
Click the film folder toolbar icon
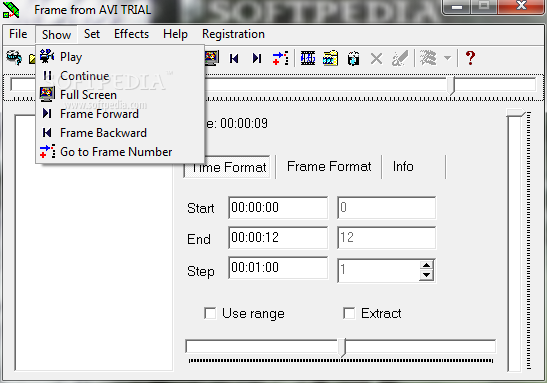coord(330,58)
